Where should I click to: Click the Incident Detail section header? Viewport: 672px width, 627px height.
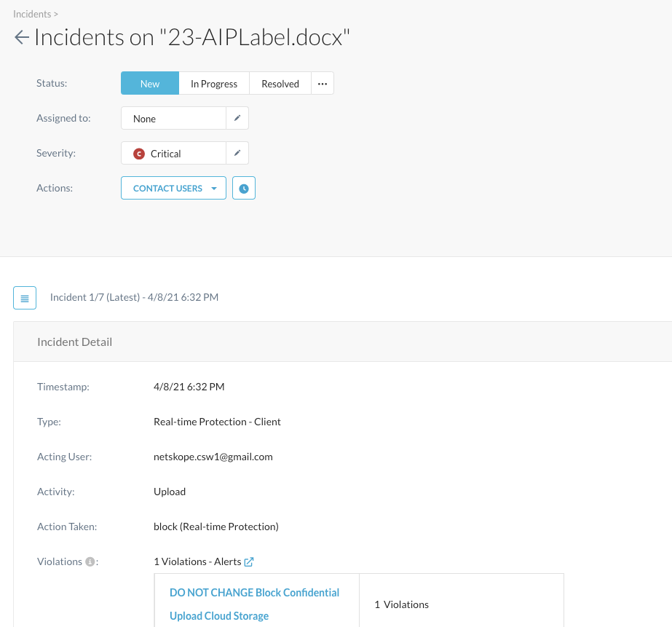coord(75,342)
